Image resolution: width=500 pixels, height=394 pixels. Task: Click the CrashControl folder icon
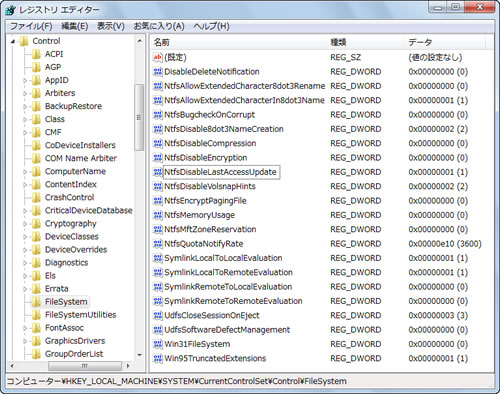pyautogui.click(x=36, y=197)
